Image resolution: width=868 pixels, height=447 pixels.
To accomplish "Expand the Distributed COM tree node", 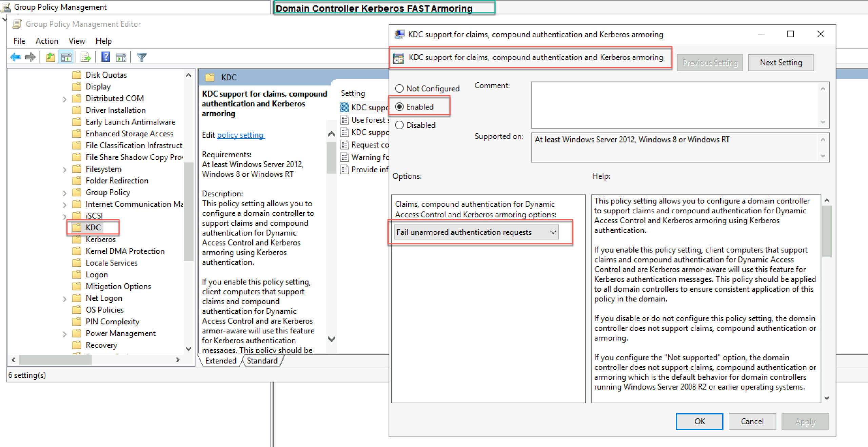I will pyautogui.click(x=64, y=99).
